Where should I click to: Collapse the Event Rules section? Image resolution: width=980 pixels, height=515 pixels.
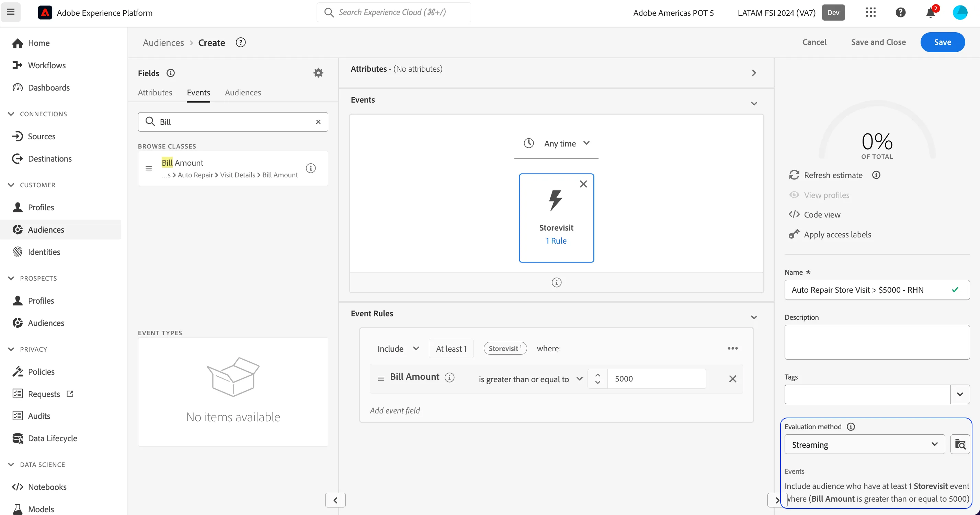(x=754, y=317)
